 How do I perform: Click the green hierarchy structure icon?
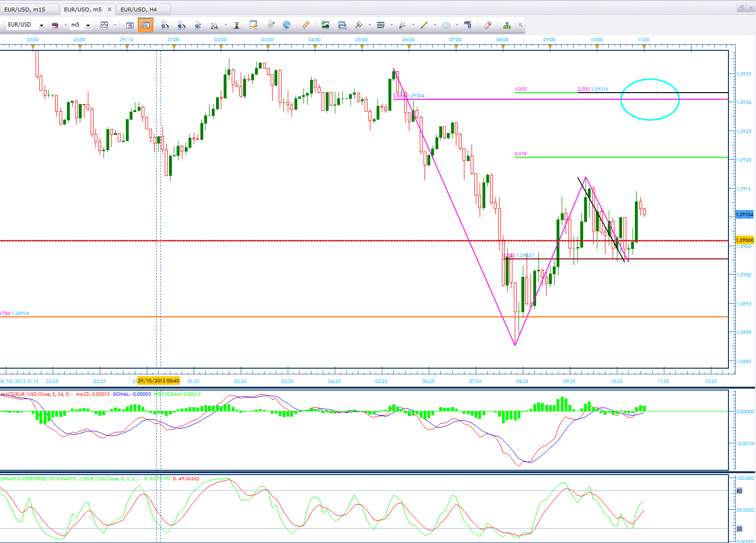tap(507, 25)
